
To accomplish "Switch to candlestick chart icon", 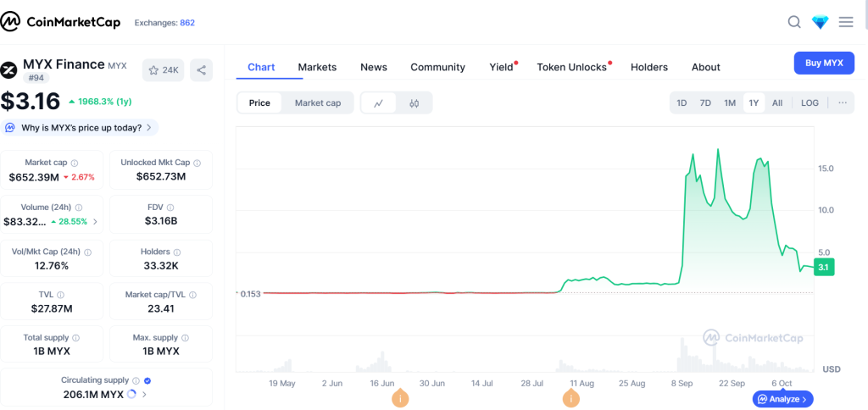I will pos(415,103).
